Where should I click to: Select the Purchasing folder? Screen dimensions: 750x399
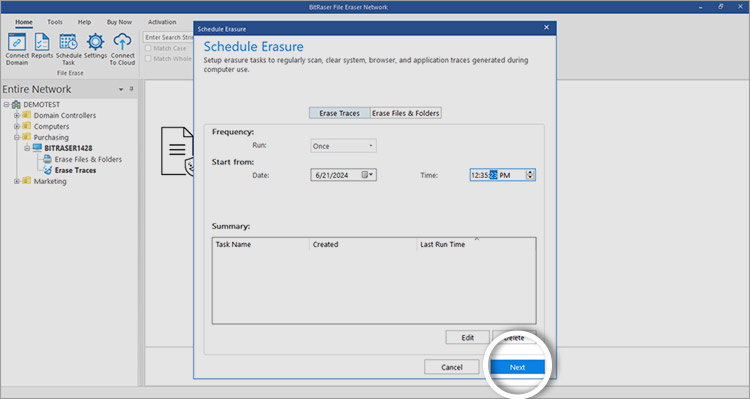pyautogui.click(x=51, y=137)
